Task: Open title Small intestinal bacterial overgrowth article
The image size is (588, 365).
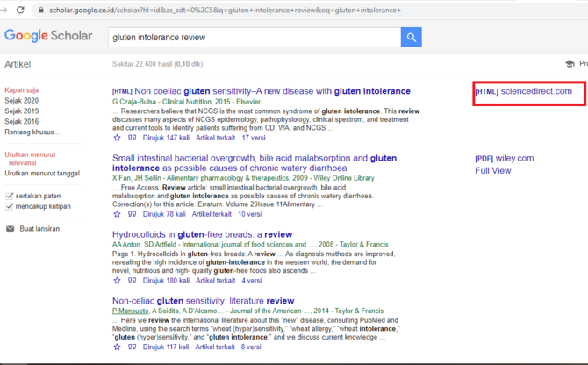Action: [255, 163]
